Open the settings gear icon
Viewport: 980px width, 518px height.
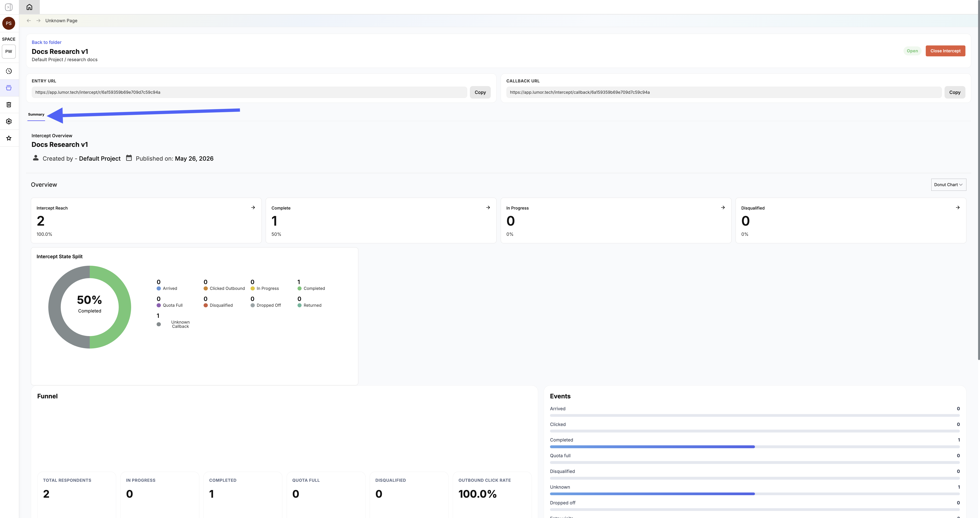9,121
